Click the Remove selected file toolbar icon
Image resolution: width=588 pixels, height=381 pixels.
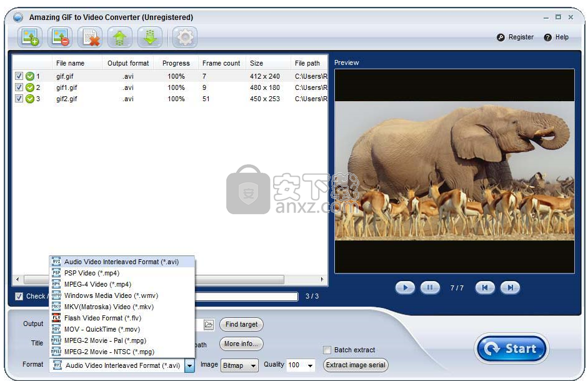coord(60,37)
